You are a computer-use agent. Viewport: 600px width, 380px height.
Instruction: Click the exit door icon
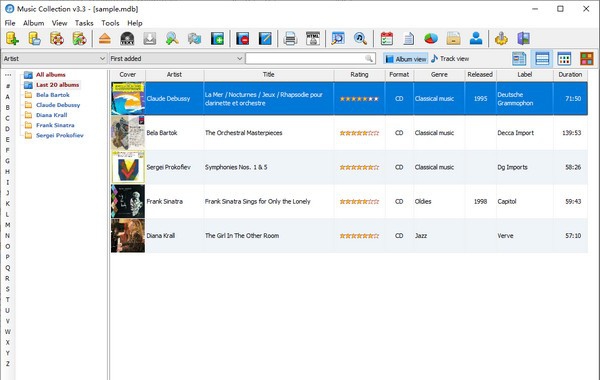point(523,39)
